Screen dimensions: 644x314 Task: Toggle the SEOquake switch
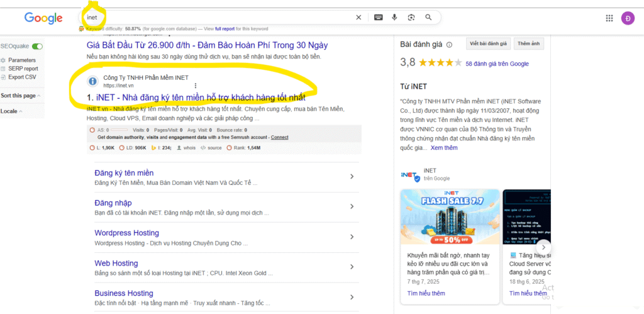(x=37, y=47)
